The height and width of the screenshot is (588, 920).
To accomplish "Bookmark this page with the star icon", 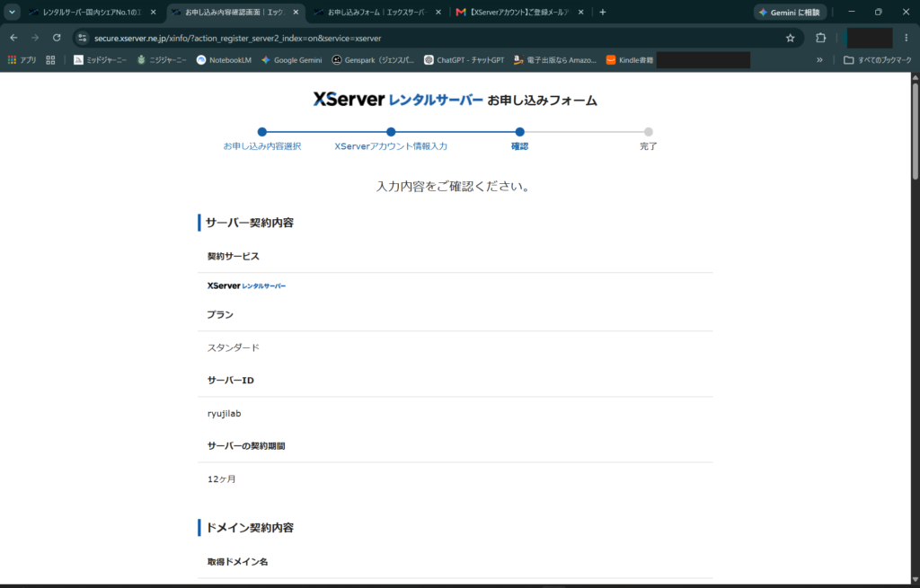I will coord(791,38).
